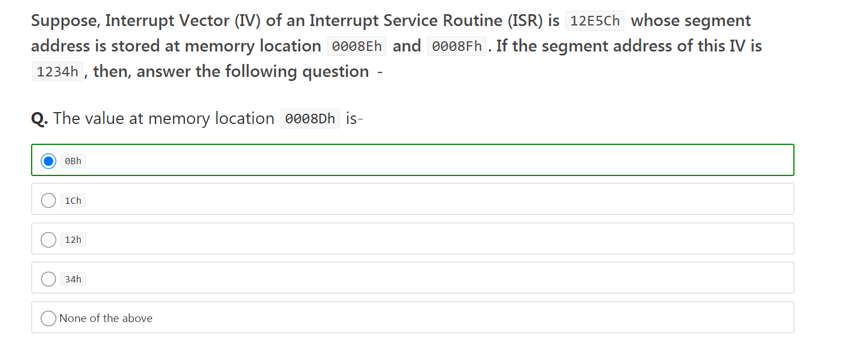The height and width of the screenshot is (339, 868).
Task: Click the 0008Eh memory location code snippet
Action: 356,46
